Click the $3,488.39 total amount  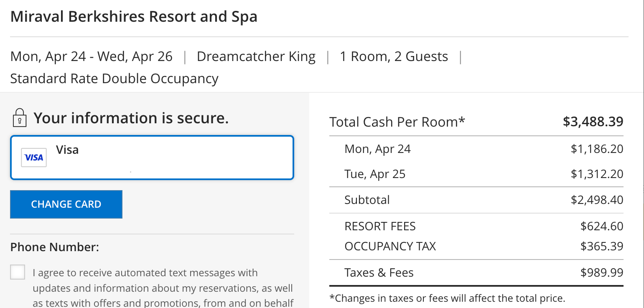coord(593,122)
